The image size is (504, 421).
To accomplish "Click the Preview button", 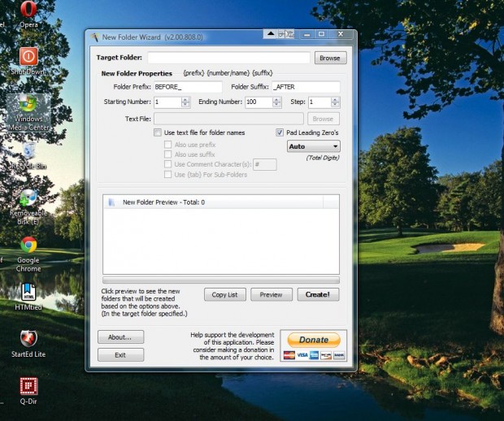I will [271, 295].
